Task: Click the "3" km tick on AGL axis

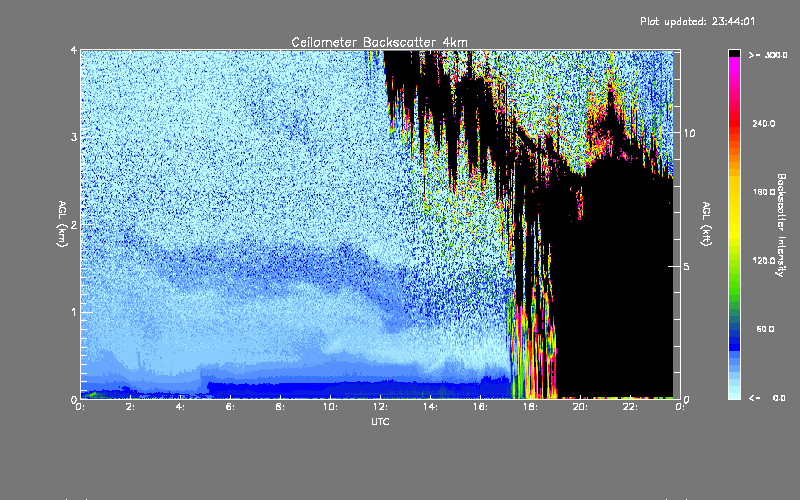Action: point(74,137)
